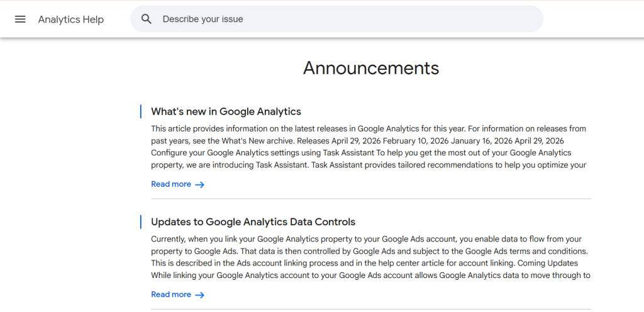The image size is (644, 312).
Task: Go to Analytics Help home title
Action: pyautogui.click(x=71, y=19)
